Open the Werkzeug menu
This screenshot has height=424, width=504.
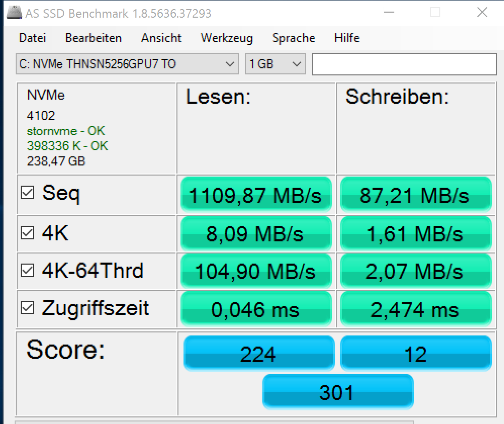point(226,38)
